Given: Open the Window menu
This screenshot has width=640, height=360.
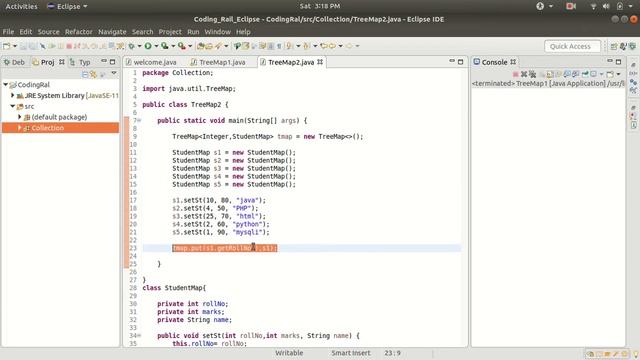Looking at the screenshot, I should coord(218,31).
